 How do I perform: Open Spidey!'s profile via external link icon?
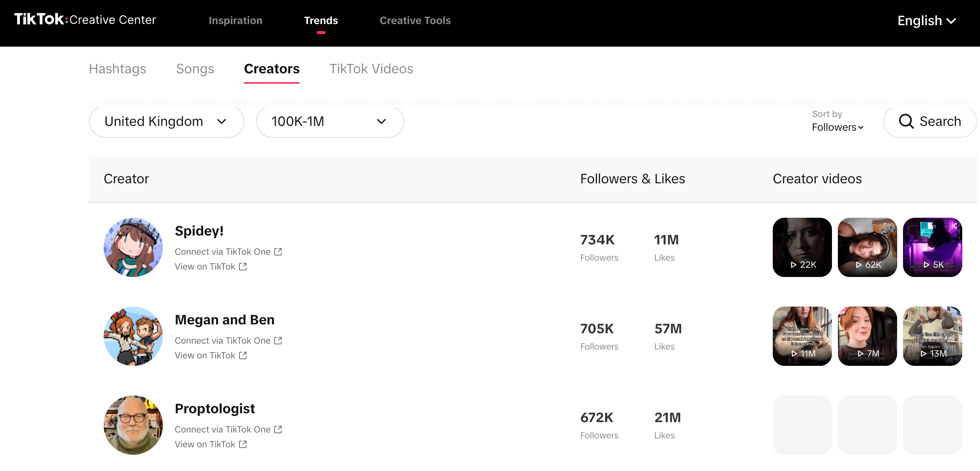(x=243, y=266)
